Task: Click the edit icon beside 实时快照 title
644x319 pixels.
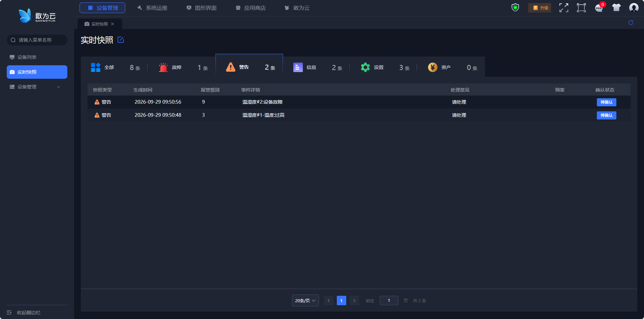Action: coord(121,40)
